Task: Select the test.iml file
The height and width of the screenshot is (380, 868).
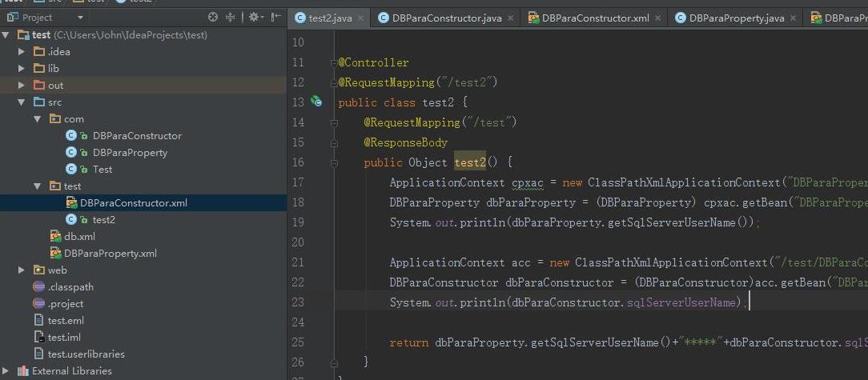Action: click(x=65, y=337)
